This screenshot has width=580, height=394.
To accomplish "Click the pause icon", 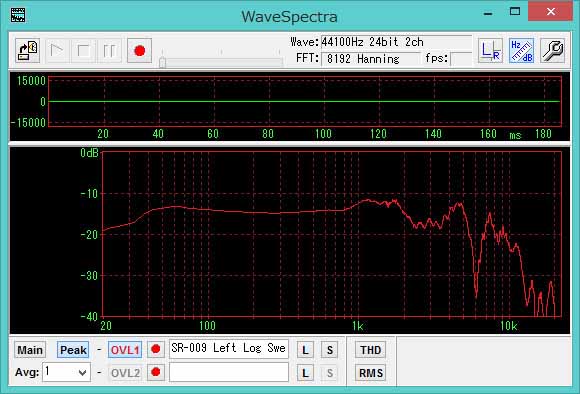I will 109,51.
